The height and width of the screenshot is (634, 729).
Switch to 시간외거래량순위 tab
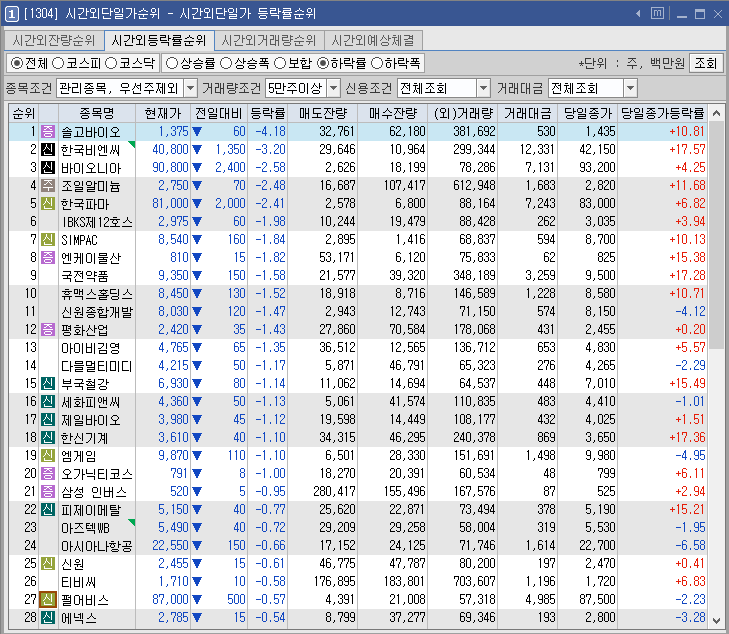[269, 40]
